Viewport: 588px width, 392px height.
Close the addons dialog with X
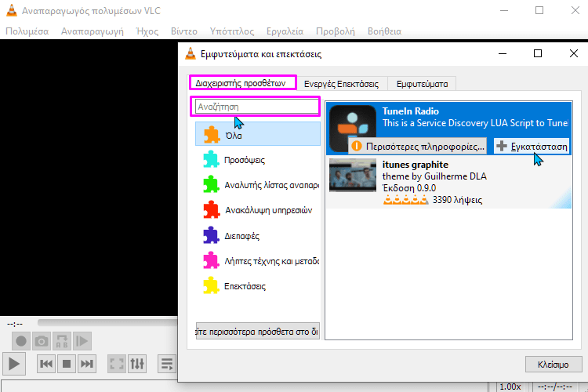point(574,53)
